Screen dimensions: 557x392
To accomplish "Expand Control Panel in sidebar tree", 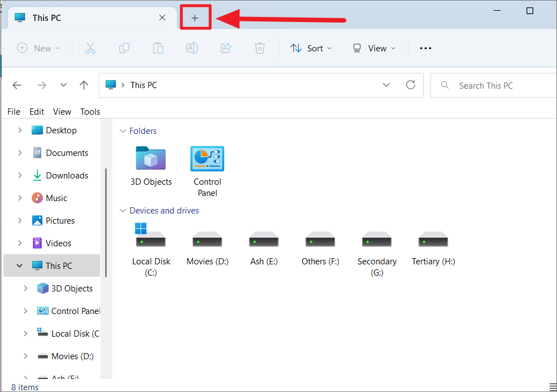I will point(25,311).
